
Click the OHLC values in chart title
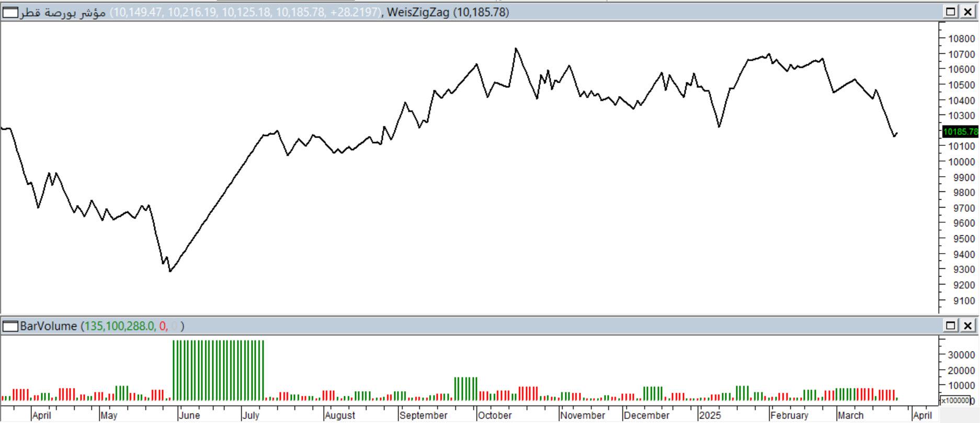(246, 12)
